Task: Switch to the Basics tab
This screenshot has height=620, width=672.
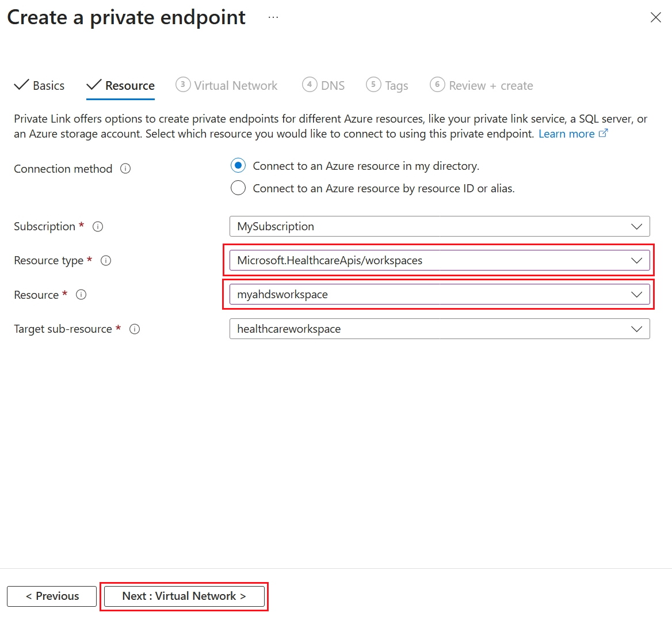Action: point(40,85)
